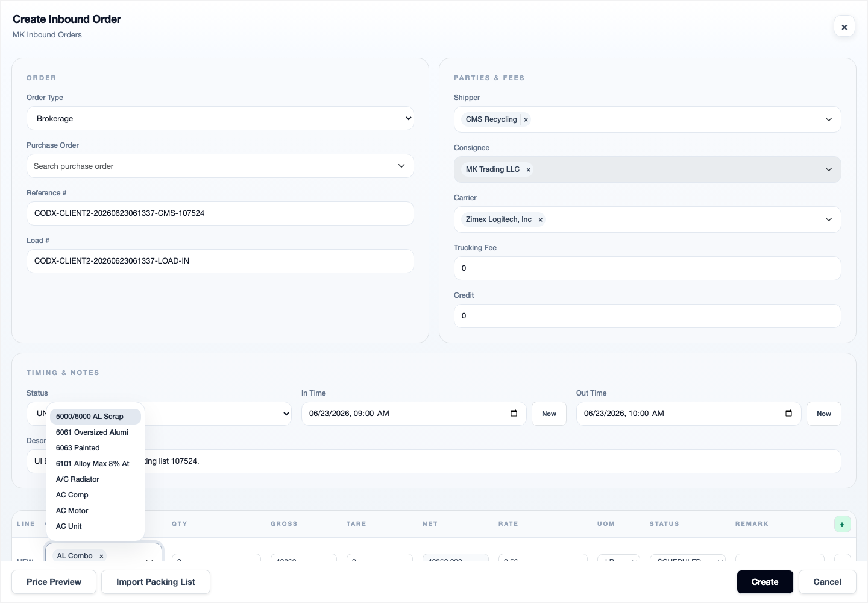Choose AC Unit option
Image resolution: width=868 pixels, height=603 pixels.
tap(95, 526)
